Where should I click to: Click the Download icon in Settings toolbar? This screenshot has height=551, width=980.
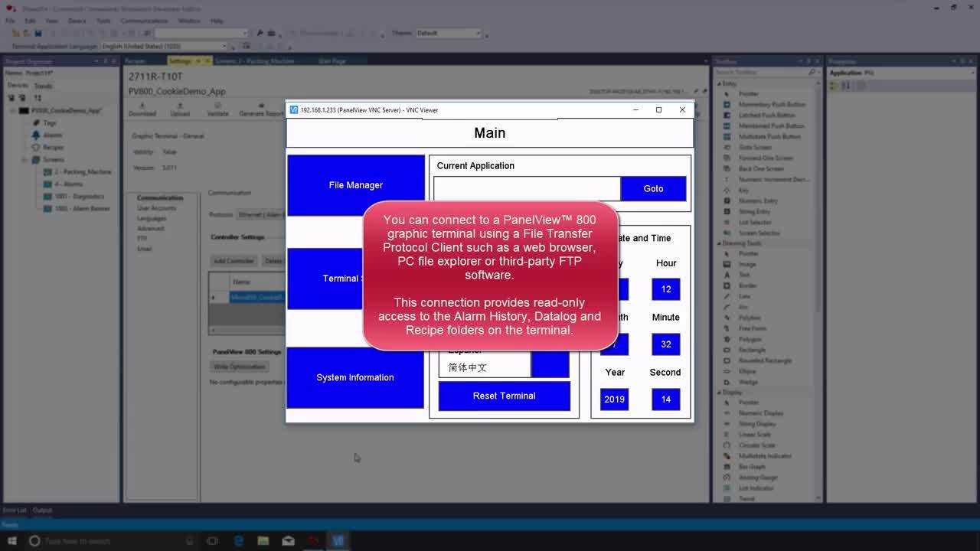142,109
